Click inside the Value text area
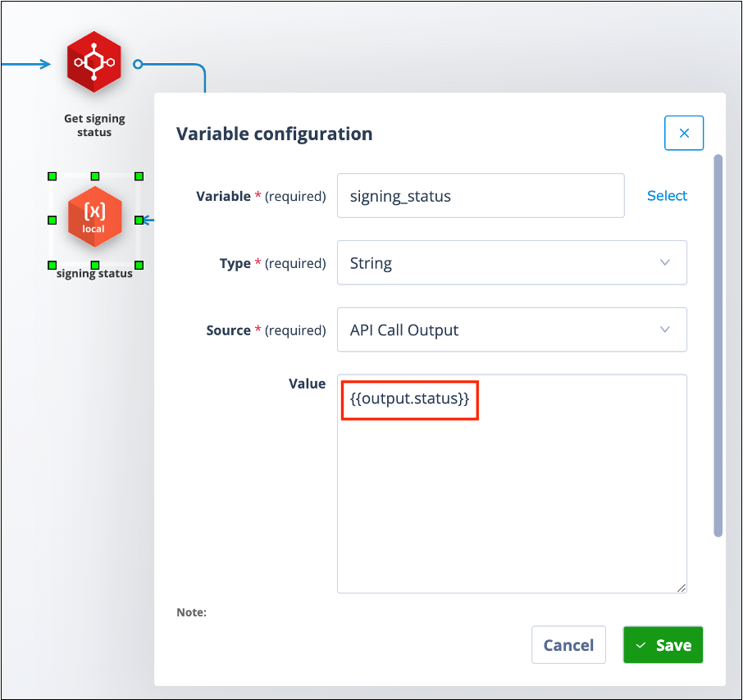743x700 pixels. (512, 484)
